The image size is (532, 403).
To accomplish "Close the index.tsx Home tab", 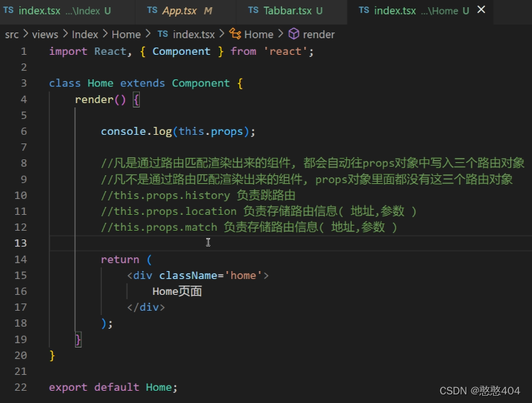I will click(481, 10).
